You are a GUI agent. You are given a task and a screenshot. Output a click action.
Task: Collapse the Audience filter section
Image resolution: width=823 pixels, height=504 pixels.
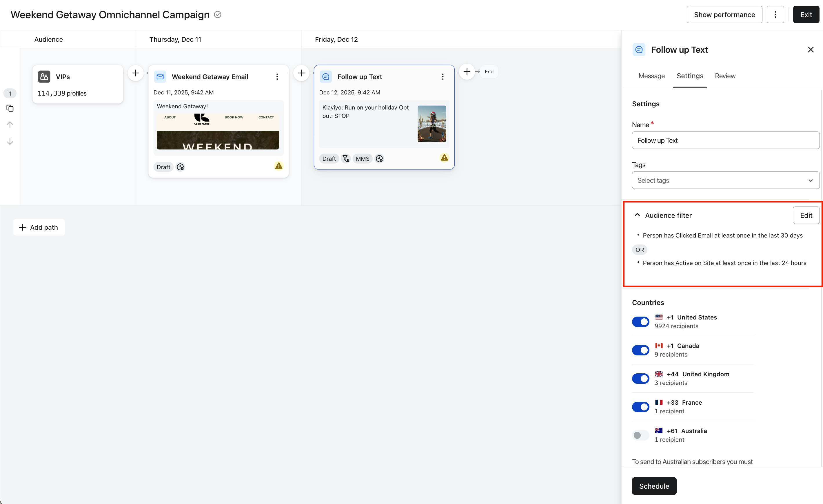pos(637,215)
